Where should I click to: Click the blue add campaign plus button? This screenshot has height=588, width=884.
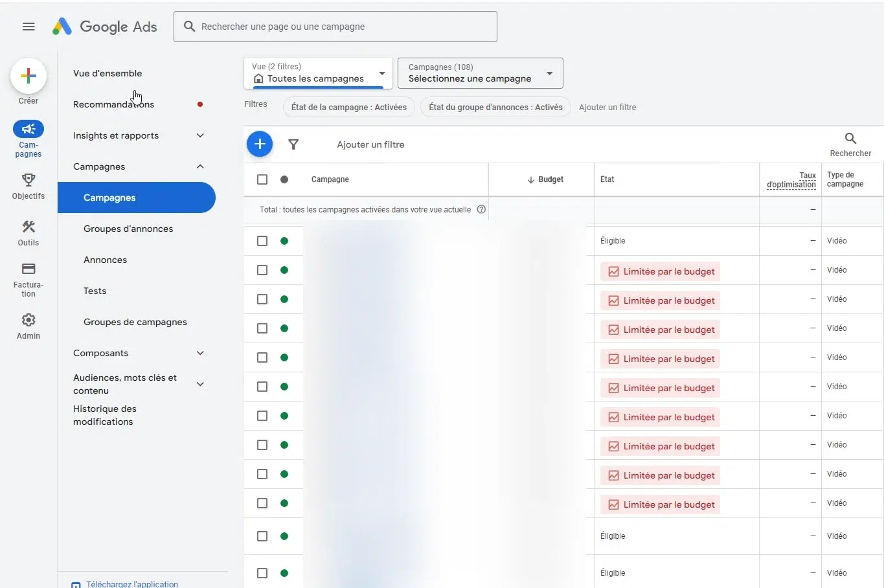tap(260, 144)
